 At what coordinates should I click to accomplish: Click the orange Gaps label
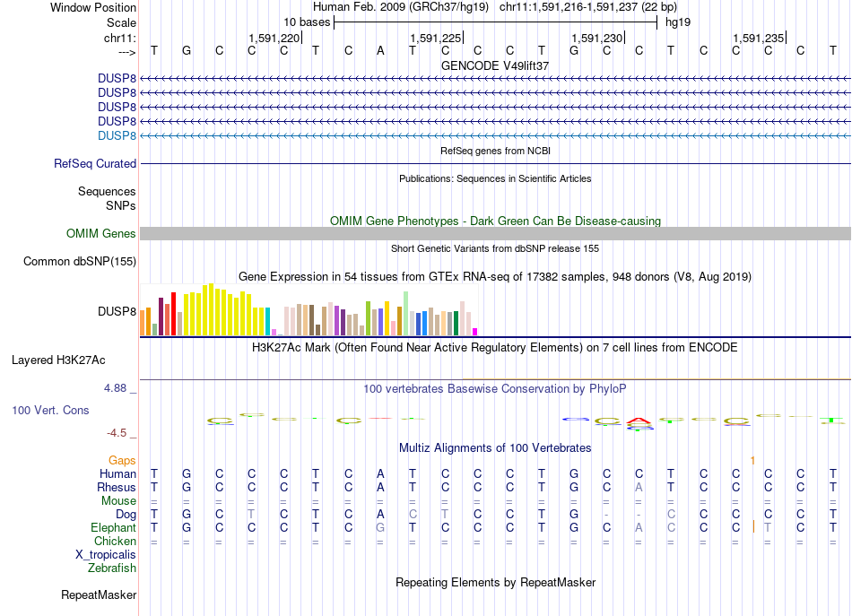point(122,461)
